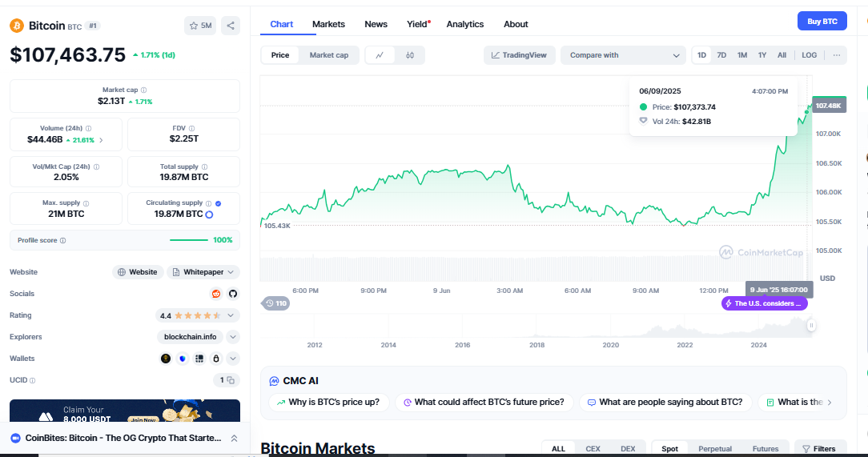
Task: Select the first black round wallet icon
Action: click(166, 359)
